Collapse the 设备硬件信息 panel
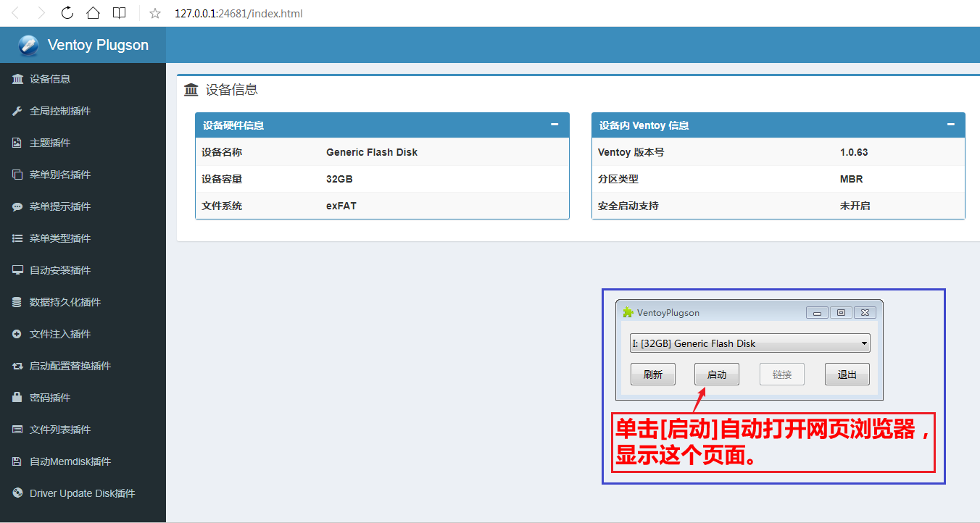This screenshot has width=980, height=523. 555,125
